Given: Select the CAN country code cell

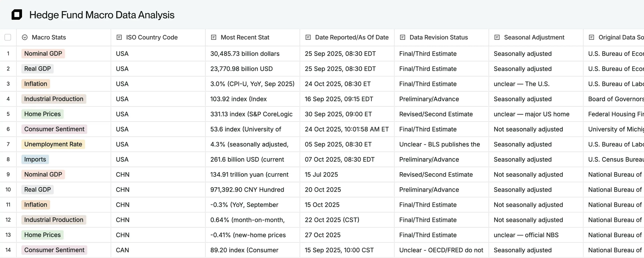Looking at the screenshot, I should pos(122,250).
